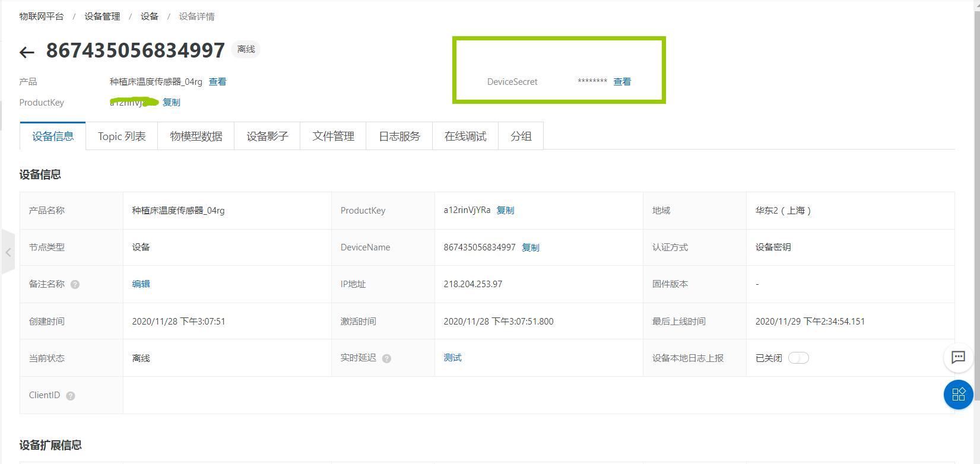Go to 设备 breadcrumb

[150, 17]
